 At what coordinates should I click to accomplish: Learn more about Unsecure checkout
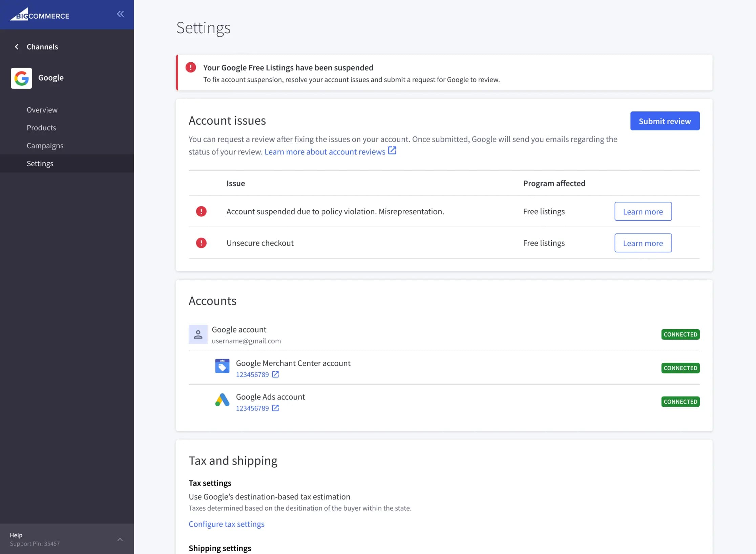pos(643,243)
